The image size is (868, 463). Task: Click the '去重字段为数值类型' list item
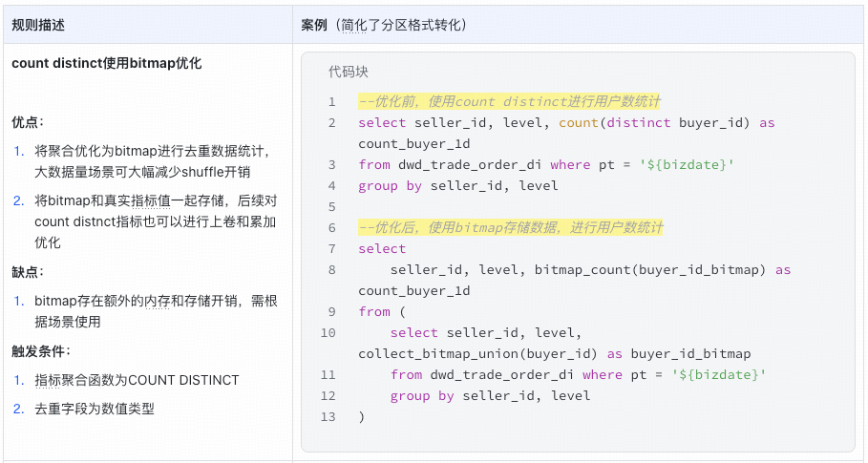[x=95, y=409]
